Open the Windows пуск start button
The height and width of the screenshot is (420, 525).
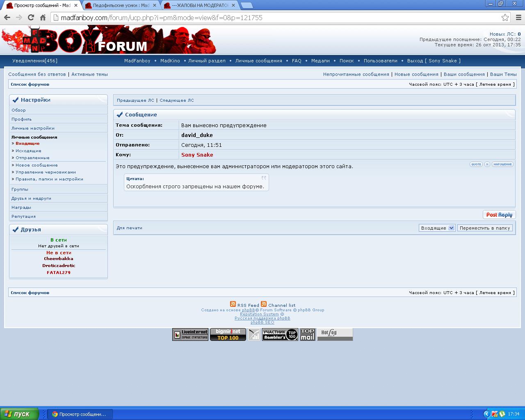click(x=20, y=414)
